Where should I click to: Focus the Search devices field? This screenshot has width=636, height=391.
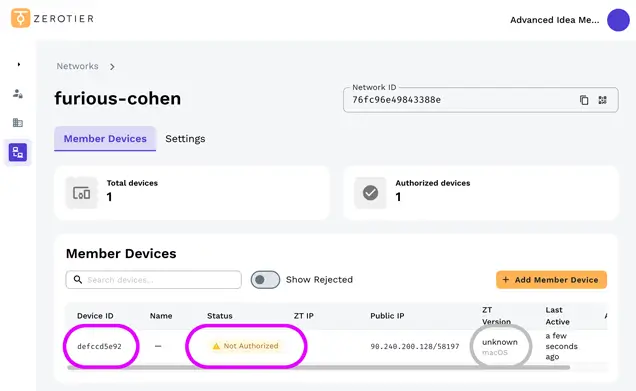[153, 280]
